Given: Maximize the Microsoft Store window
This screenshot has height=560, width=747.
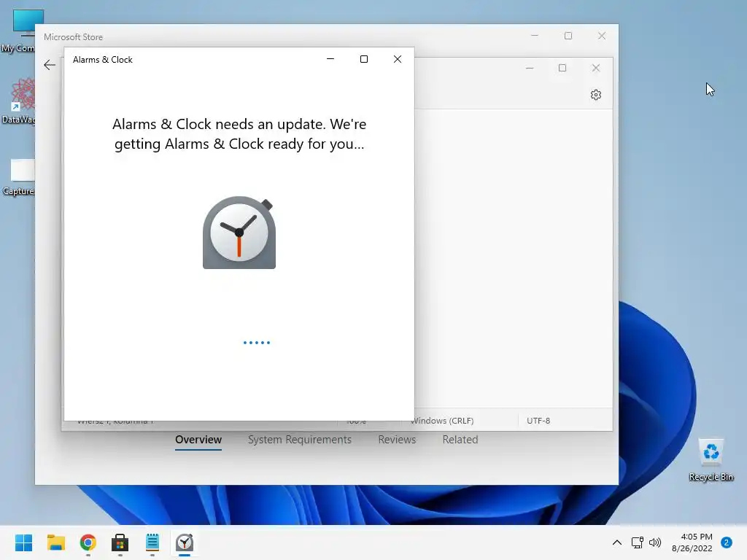Looking at the screenshot, I should coord(568,36).
